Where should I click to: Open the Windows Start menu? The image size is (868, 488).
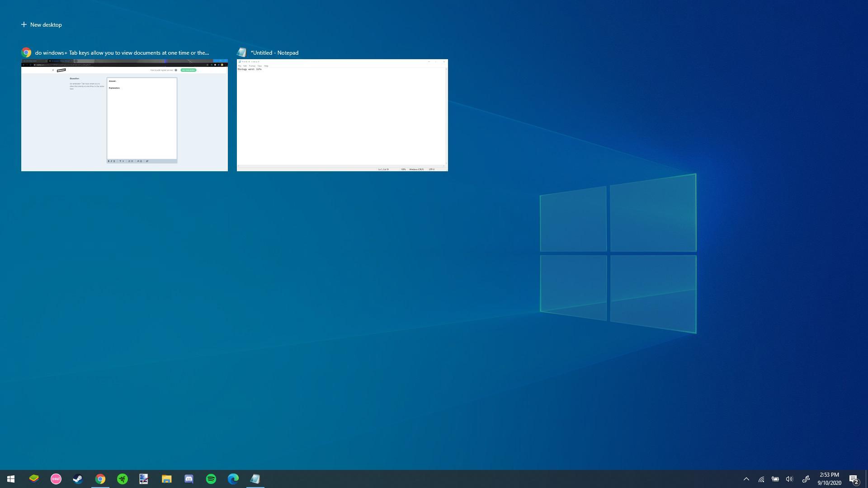(11, 479)
